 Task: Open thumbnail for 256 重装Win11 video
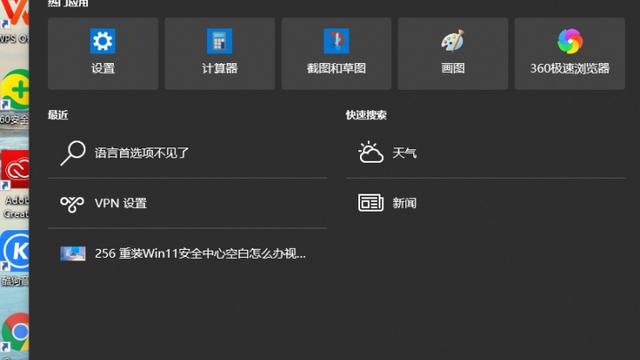pos(73,253)
